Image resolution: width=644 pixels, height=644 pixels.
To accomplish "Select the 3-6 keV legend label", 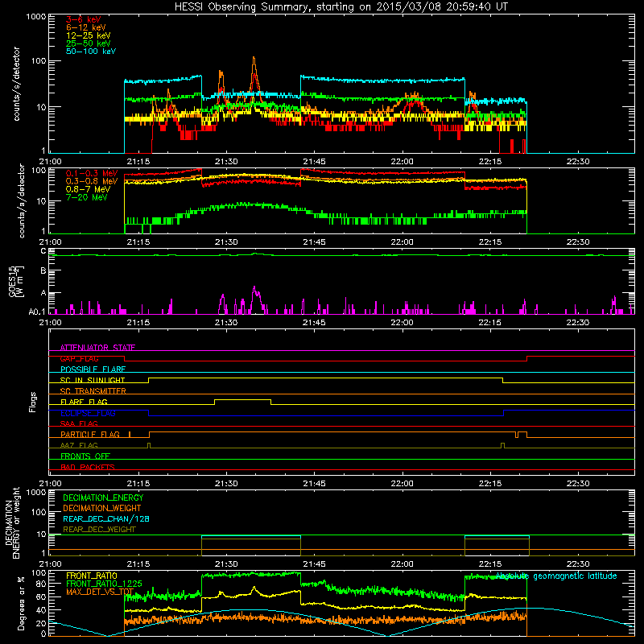I will pos(83,19).
